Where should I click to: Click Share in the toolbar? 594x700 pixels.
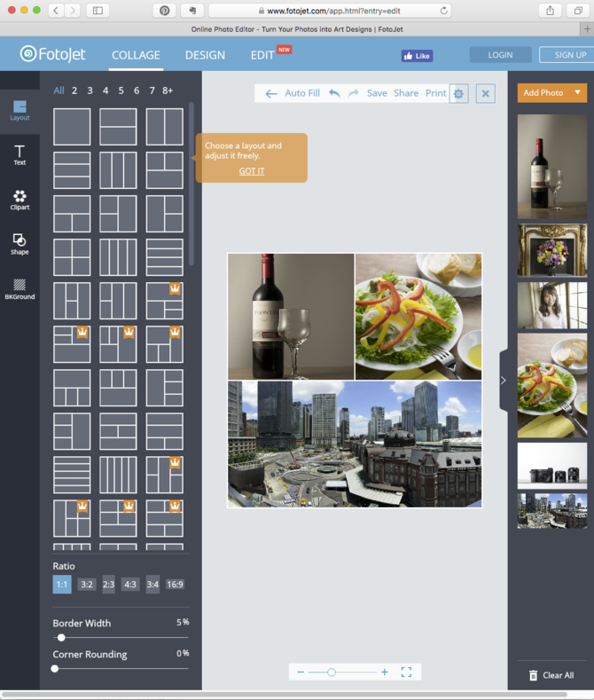406,93
